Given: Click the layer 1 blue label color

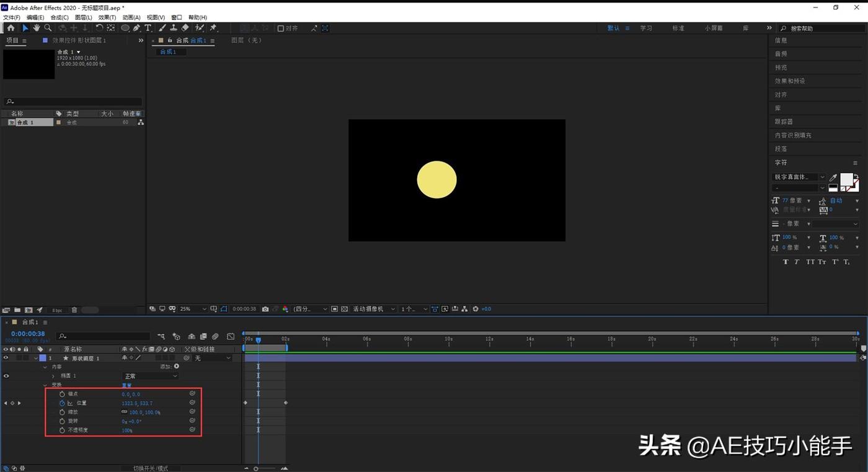Looking at the screenshot, I should [x=42, y=358].
